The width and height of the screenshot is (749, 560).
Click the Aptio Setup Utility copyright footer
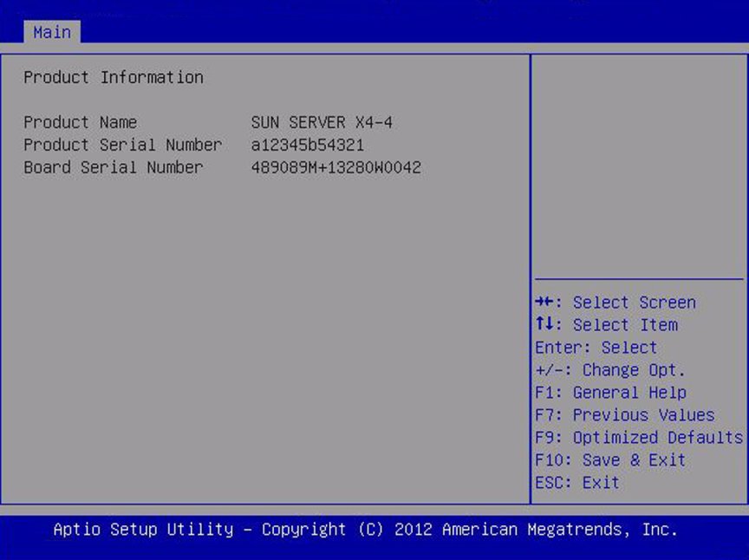pyautogui.click(x=366, y=530)
